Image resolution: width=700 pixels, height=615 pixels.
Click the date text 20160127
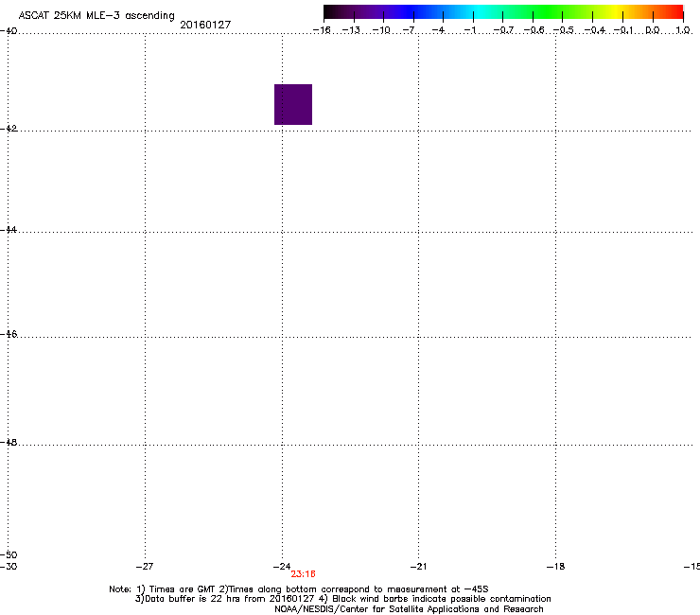click(205, 25)
